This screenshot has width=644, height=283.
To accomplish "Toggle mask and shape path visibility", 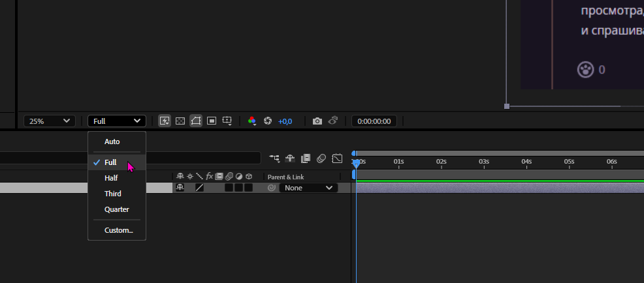I will click(x=196, y=121).
